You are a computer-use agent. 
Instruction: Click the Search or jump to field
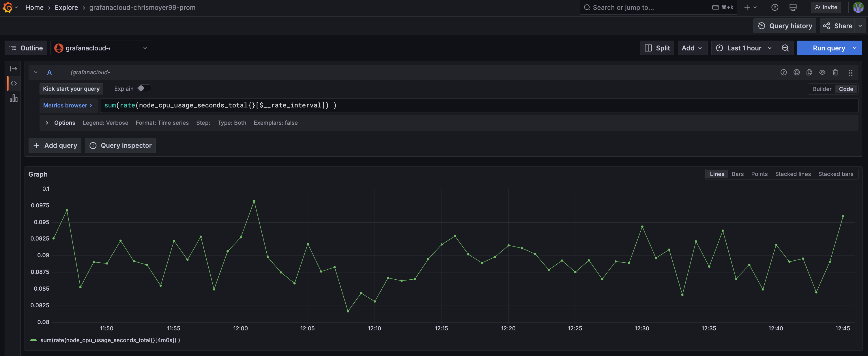pos(640,7)
